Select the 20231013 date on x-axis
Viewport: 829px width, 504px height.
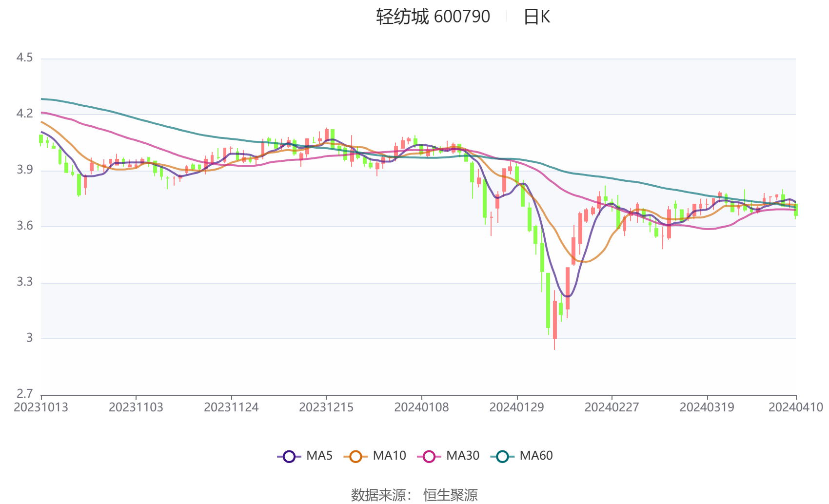(41, 407)
